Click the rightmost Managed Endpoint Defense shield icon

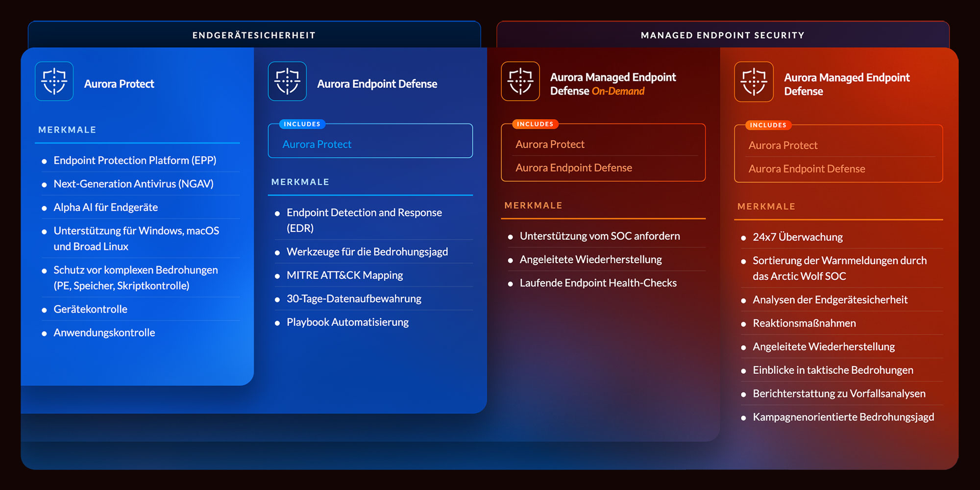(754, 82)
